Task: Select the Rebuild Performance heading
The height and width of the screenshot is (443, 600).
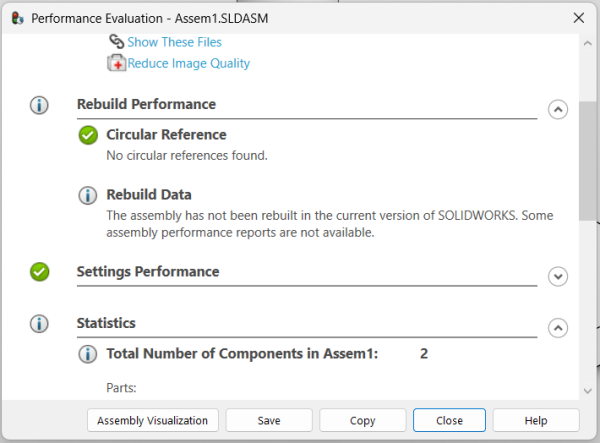Action: (x=147, y=104)
